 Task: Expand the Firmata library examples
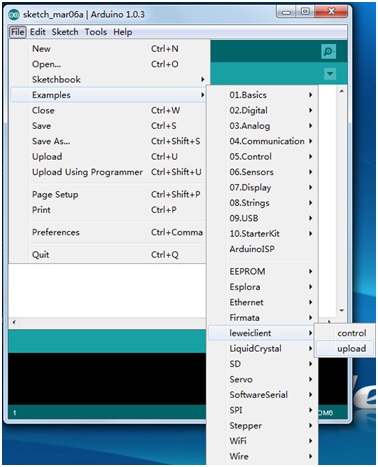tap(262, 318)
